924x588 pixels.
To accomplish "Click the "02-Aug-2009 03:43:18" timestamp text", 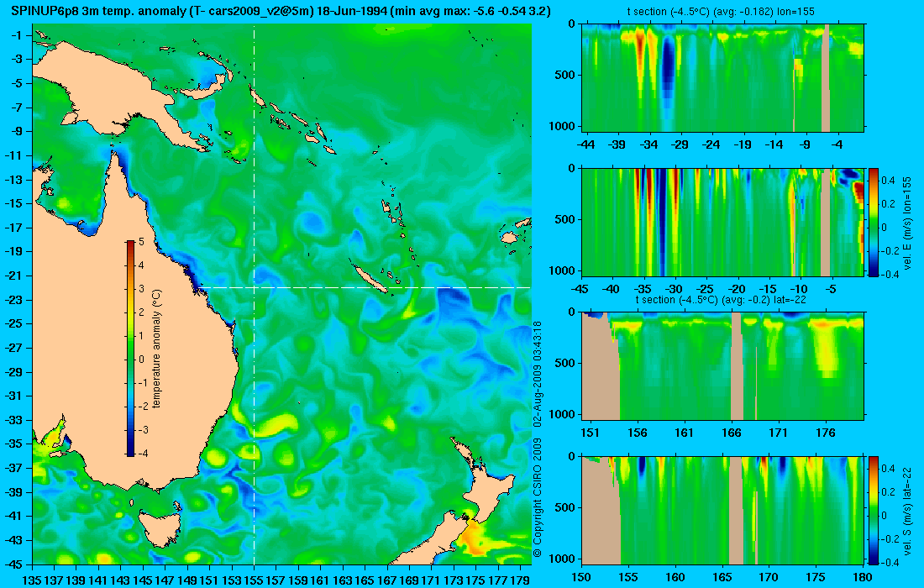I will 537,374.
